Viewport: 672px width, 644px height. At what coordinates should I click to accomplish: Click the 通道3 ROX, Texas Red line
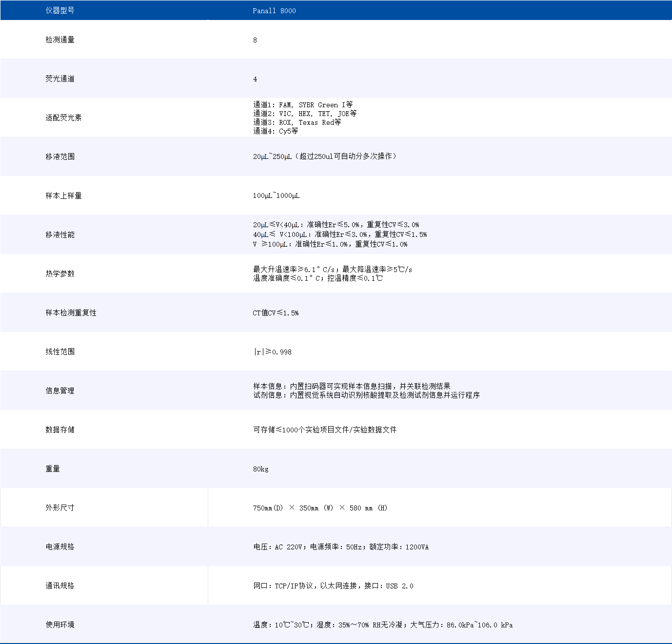coord(297,122)
